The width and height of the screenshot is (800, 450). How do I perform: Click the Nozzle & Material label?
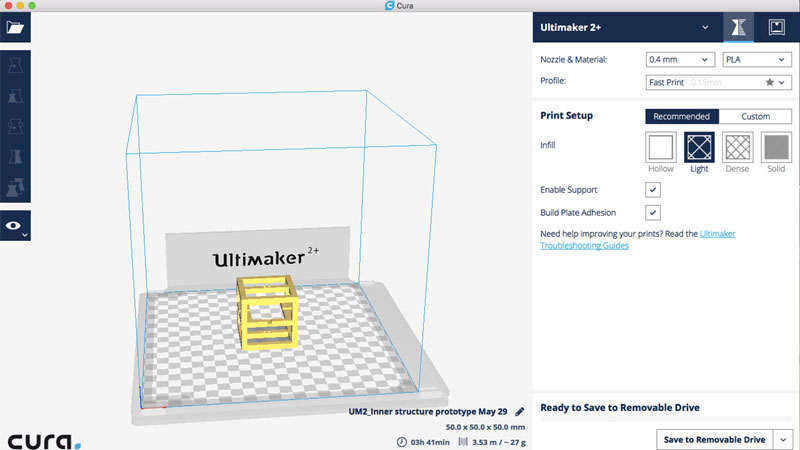click(573, 60)
